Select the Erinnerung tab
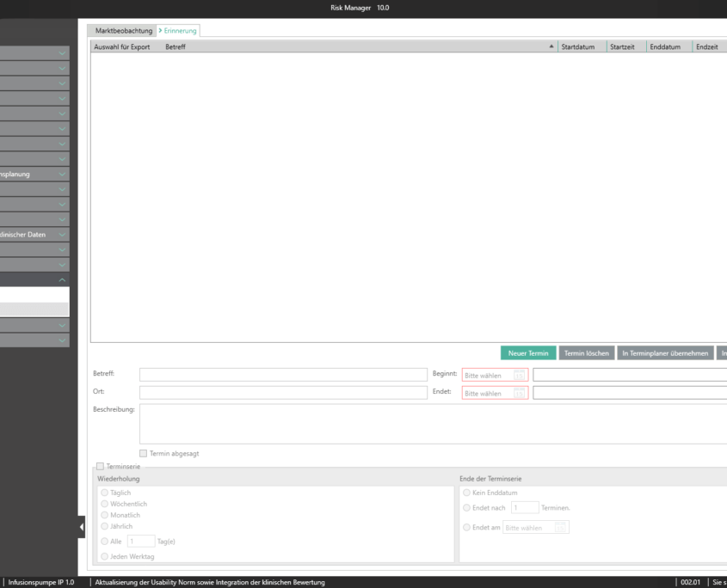Screen dimensions: 727x588 point(180,31)
